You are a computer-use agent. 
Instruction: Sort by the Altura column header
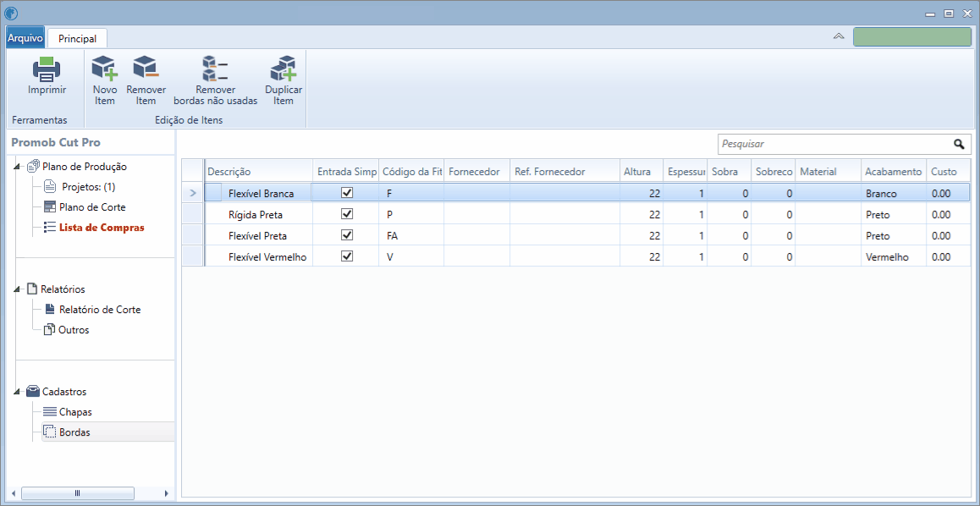click(641, 171)
